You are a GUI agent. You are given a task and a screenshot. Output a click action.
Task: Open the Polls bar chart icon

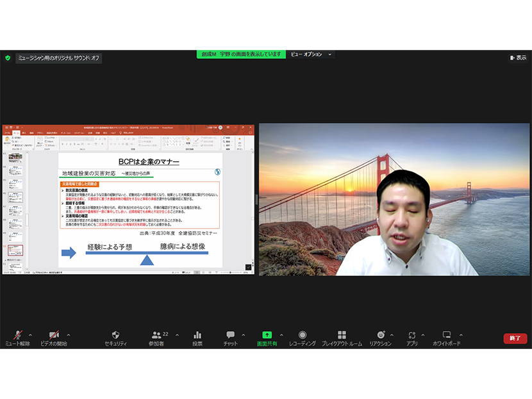pos(197,336)
